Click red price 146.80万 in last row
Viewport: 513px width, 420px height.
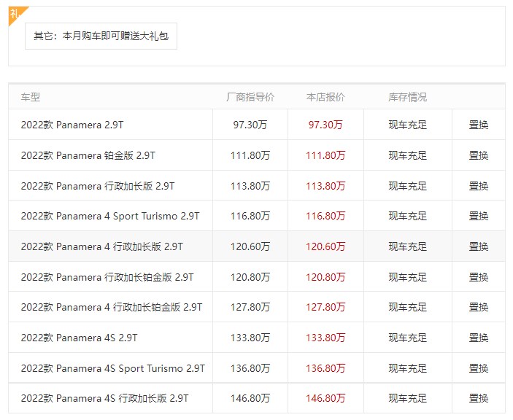pyautogui.click(x=325, y=398)
